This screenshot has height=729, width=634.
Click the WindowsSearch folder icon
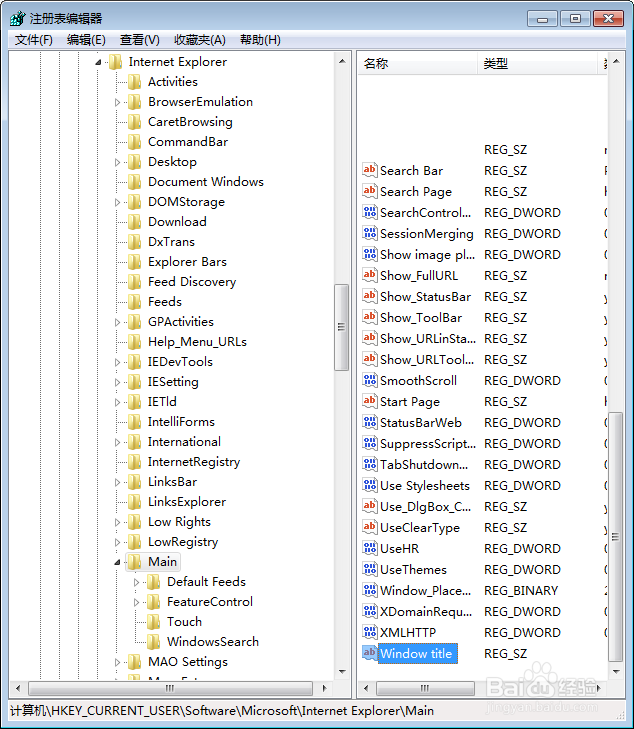click(x=154, y=642)
